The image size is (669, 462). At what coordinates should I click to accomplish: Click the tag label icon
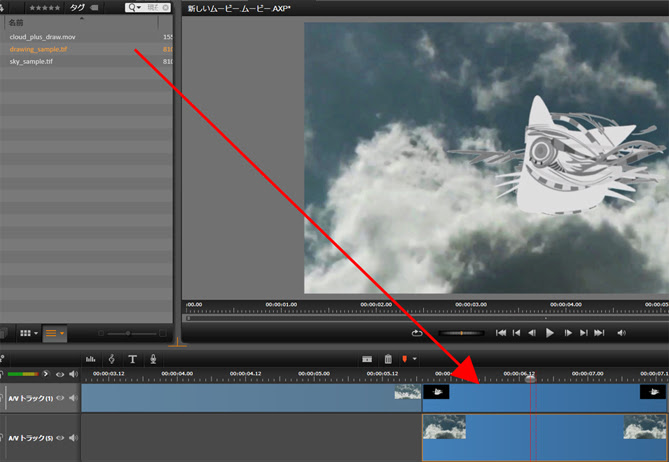tap(94, 8)
